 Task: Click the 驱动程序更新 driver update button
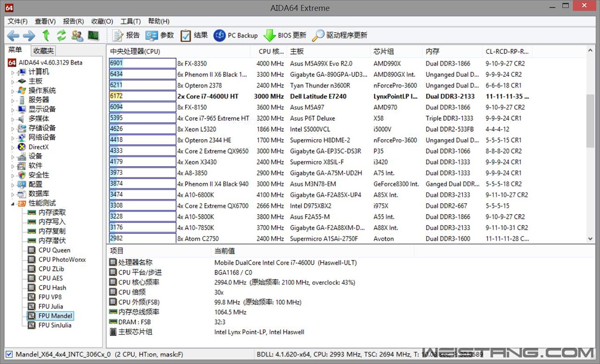tap(340, 35)
